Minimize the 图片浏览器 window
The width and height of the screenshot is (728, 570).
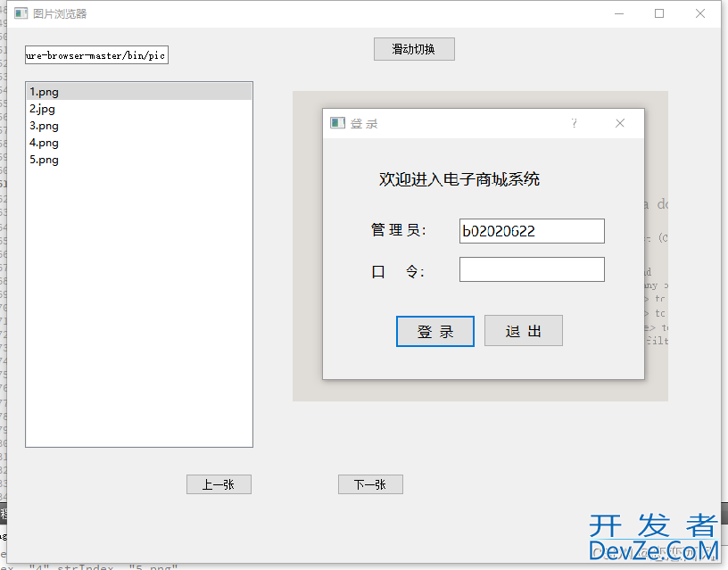pos(619,14)
